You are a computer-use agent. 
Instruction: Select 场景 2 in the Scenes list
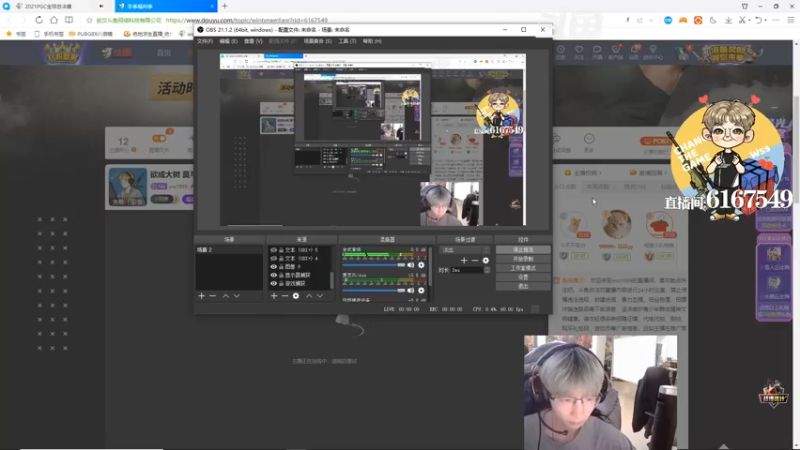[x=229, y=250]
